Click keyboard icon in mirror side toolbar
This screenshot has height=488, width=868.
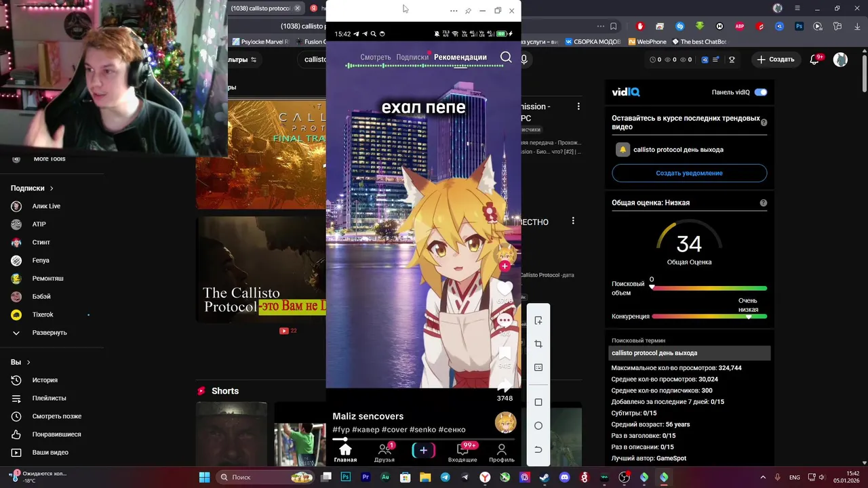[538, 367]
